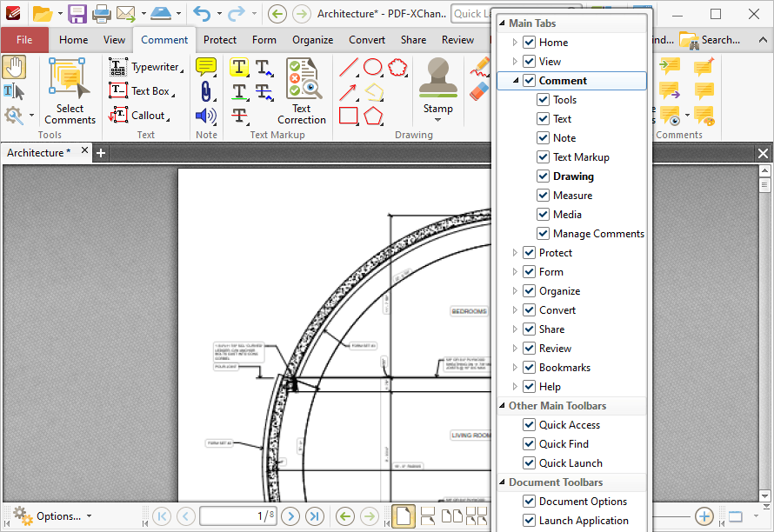Select the Cloud drawing tool
The width and height of the screenshot is (774, 532).
pyautogui.click(x=397, y=67)
